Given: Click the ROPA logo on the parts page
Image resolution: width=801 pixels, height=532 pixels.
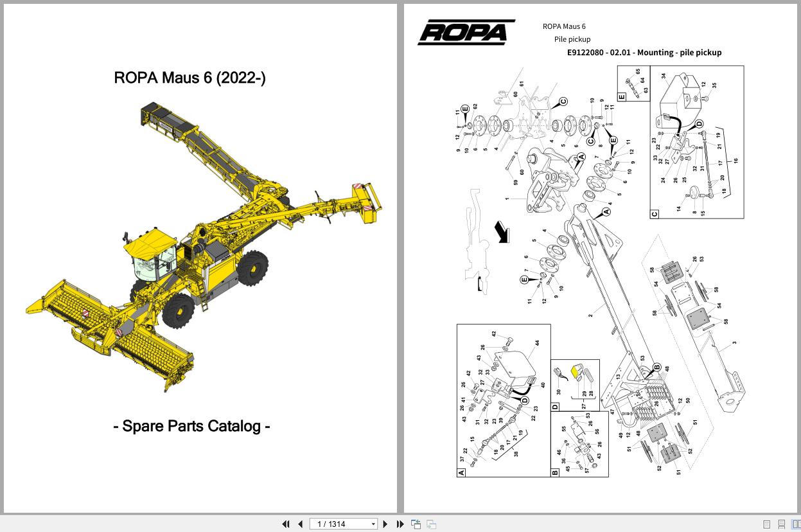Looking at the screenshot, I should pos(466,32).
